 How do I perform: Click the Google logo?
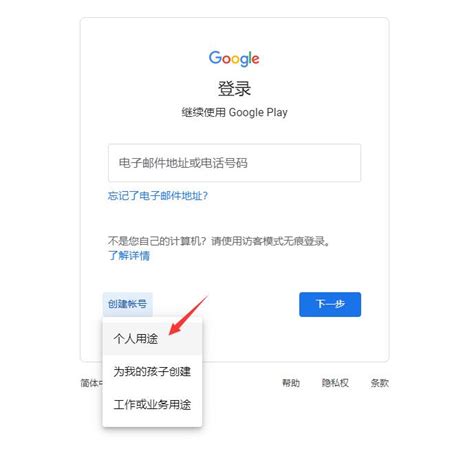(234, 59)
